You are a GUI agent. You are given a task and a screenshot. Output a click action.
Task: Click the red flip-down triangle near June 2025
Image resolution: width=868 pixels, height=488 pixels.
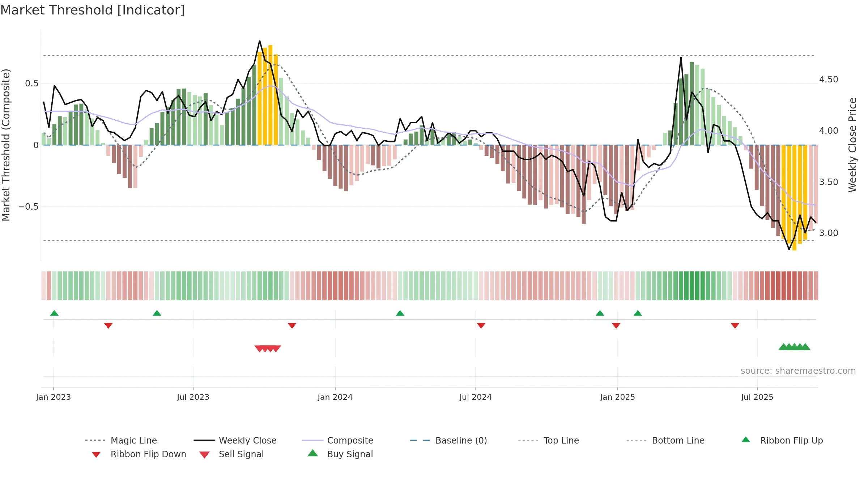(735, 326)
